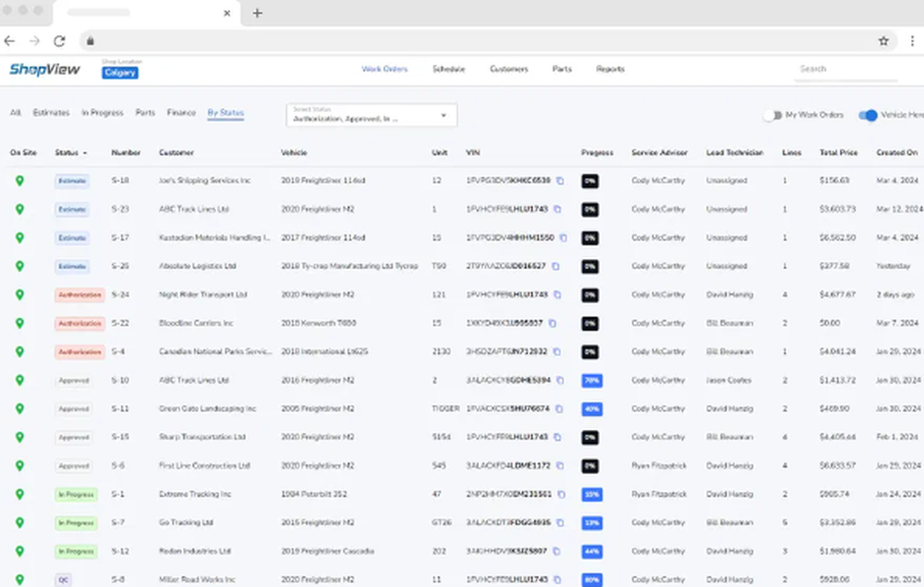Copy the VIN for work order S-1
This screenshot has width=924, height=587.
click(x=561, y=495)
